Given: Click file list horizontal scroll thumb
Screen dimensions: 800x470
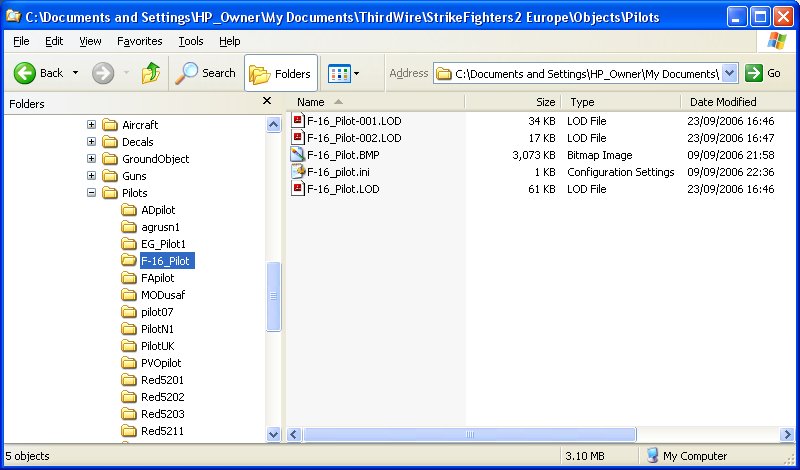Looking at the screenshot, I should point(469,435).
